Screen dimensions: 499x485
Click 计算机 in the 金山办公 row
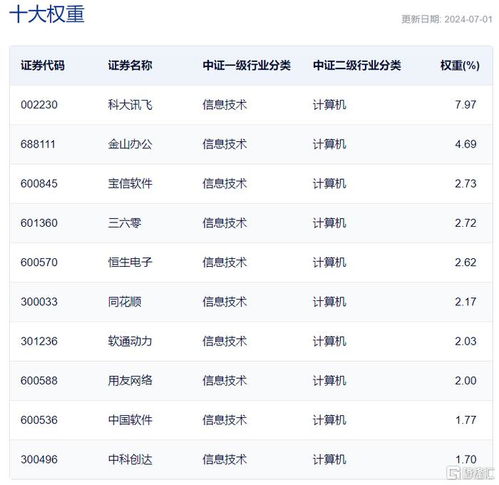[329, 144]
